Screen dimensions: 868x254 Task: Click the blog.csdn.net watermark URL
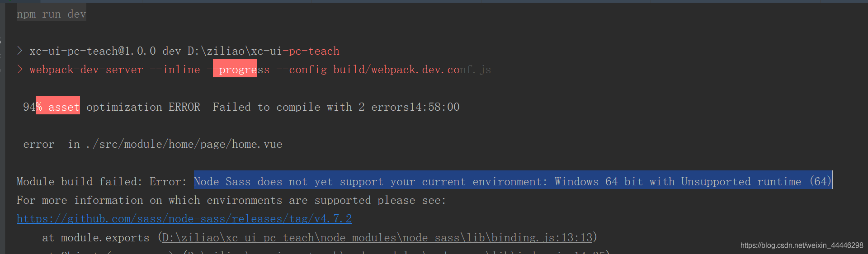pos(802,245)
